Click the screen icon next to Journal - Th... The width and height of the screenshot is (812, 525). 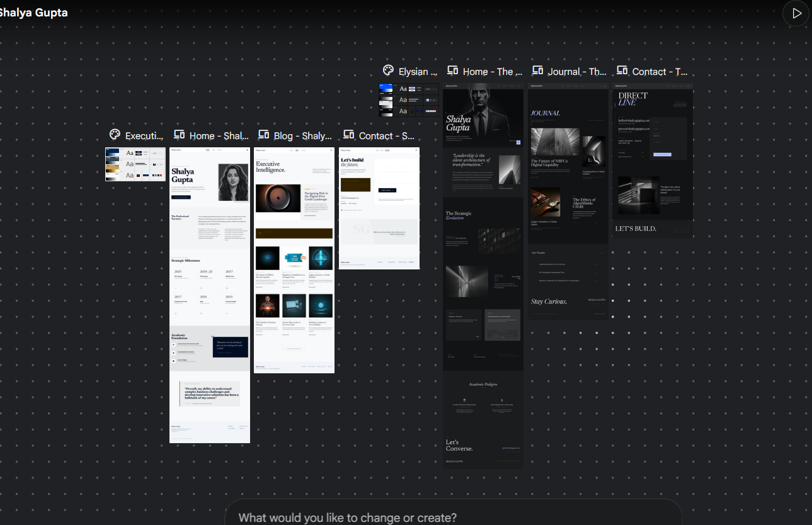pyautogui.click(x=537, y=71)
